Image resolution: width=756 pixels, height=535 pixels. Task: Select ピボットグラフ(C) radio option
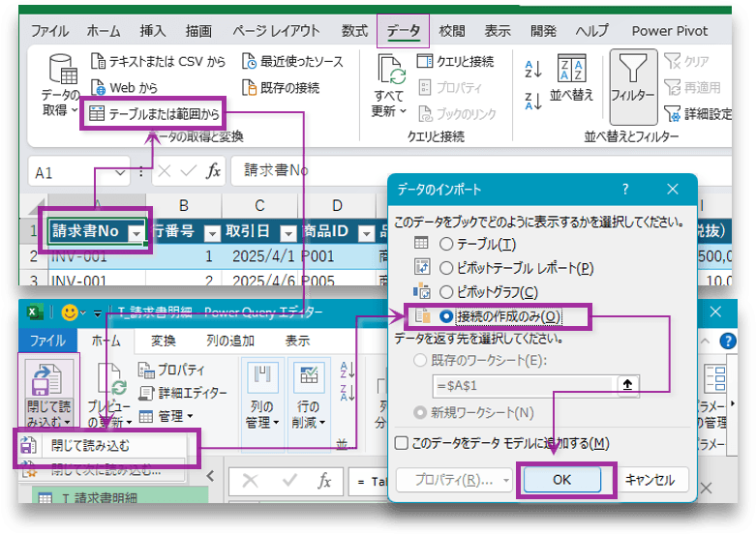tap(446, 292)
